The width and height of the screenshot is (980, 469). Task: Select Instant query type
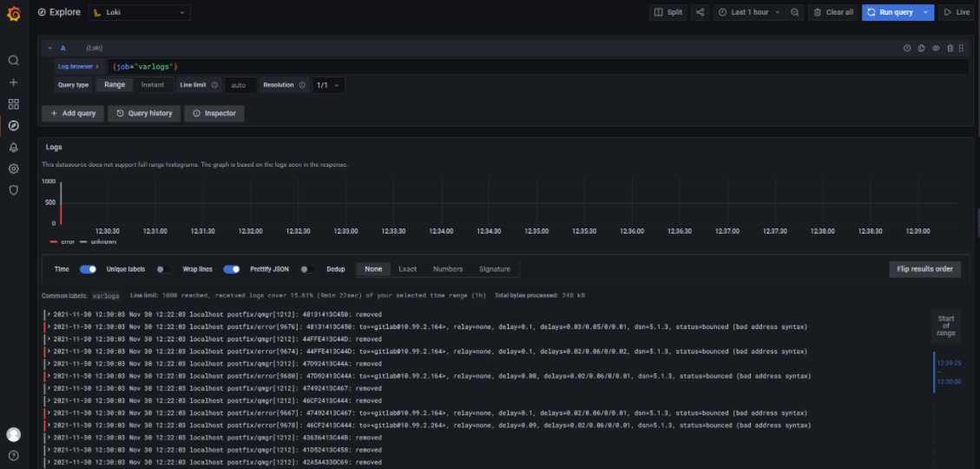(x=153, y=85)
